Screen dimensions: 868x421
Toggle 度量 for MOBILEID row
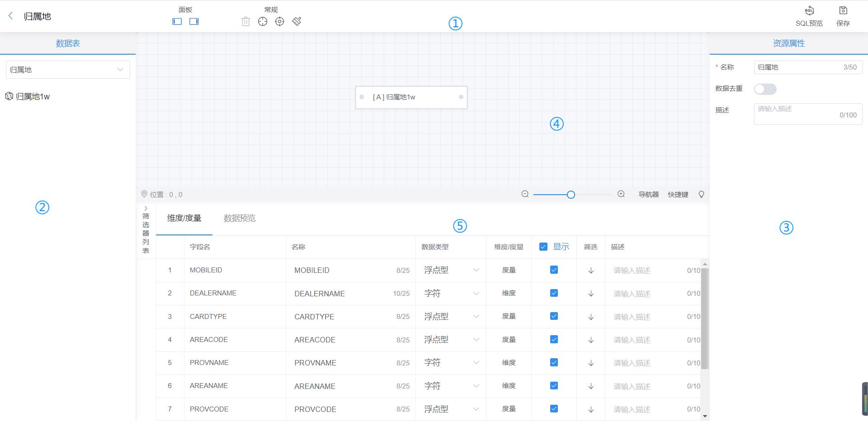[x=509, y=270]
